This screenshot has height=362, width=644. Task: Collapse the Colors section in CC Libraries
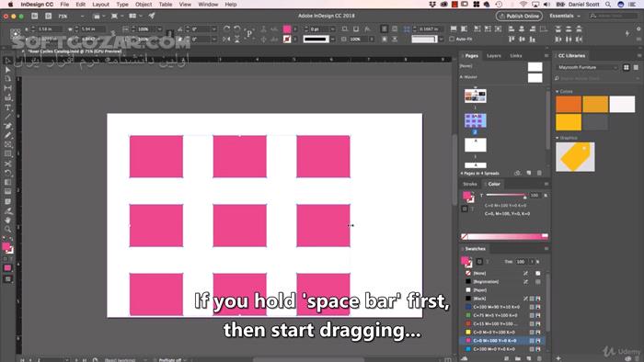[x=558, y=92]
